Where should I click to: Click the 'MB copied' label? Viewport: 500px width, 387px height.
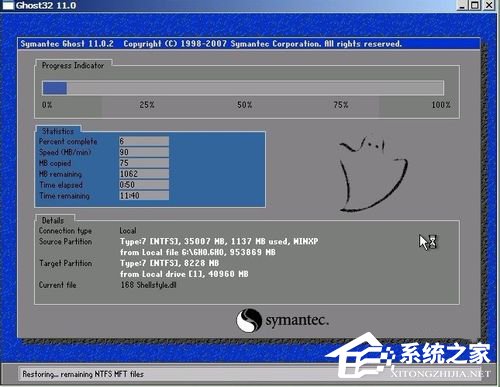point(55,163)
